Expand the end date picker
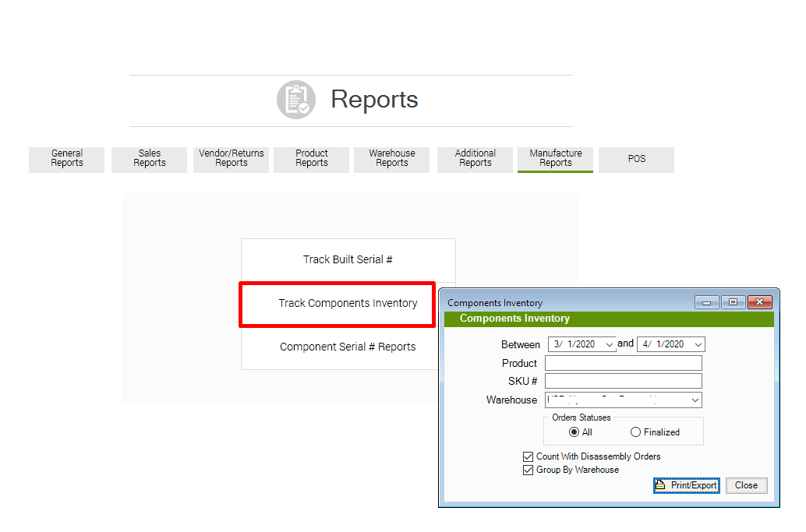Viewport: 806px width, 532px height. tap(698, 344)
